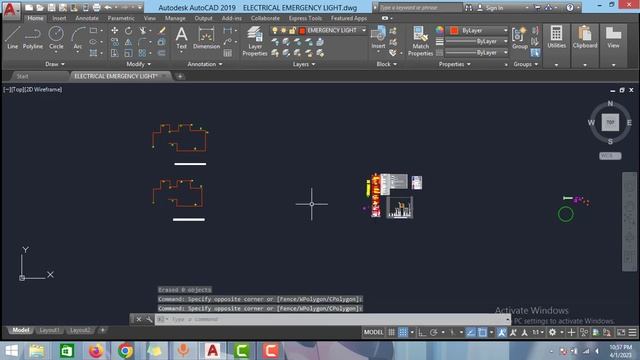Insert a Table from Annotation panel

(228, 53)
